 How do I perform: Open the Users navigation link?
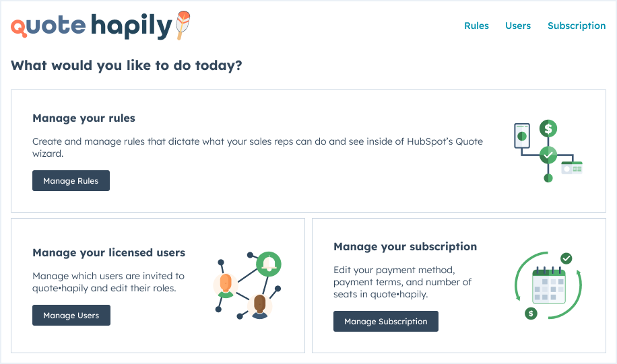(x=518, y=26)
